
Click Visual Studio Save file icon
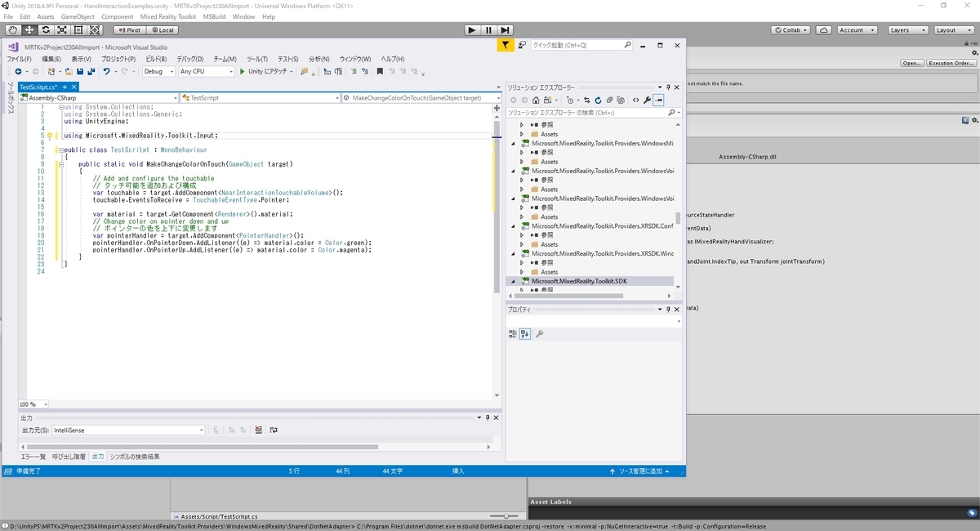tap(79, 72)
